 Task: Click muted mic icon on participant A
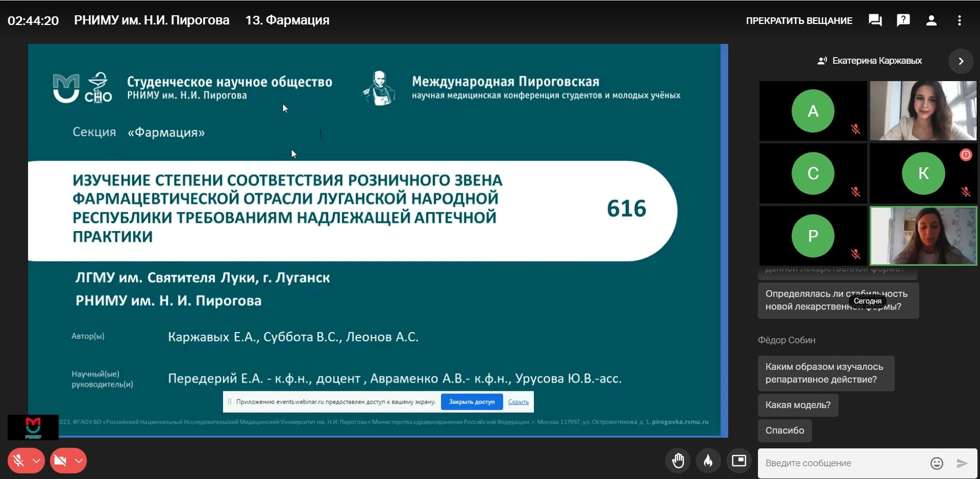pos(856,130)
